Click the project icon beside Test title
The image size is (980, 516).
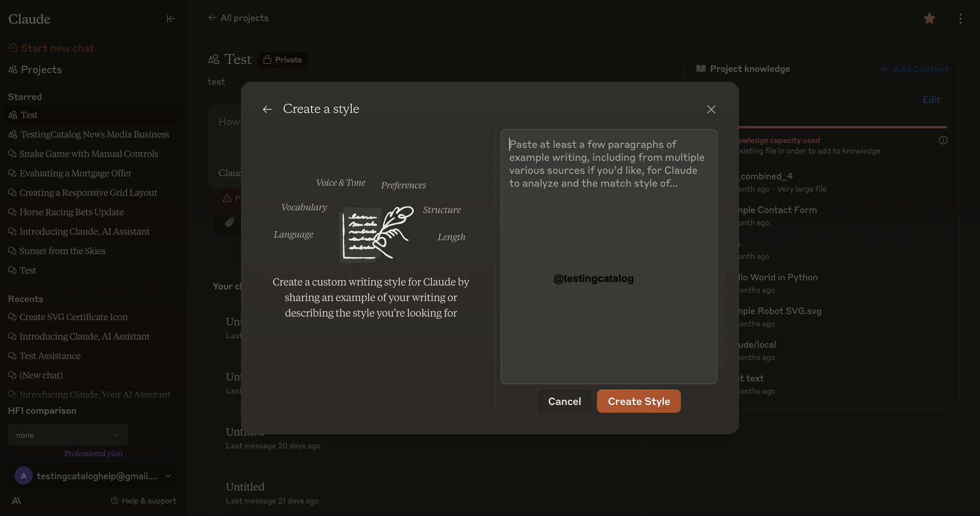click(214, 60)
